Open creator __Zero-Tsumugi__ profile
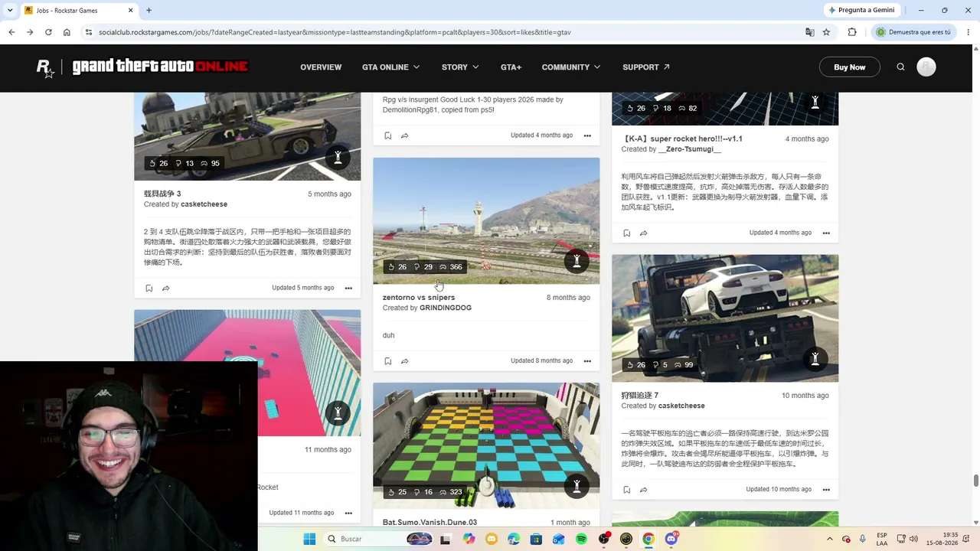 point(690,150)
